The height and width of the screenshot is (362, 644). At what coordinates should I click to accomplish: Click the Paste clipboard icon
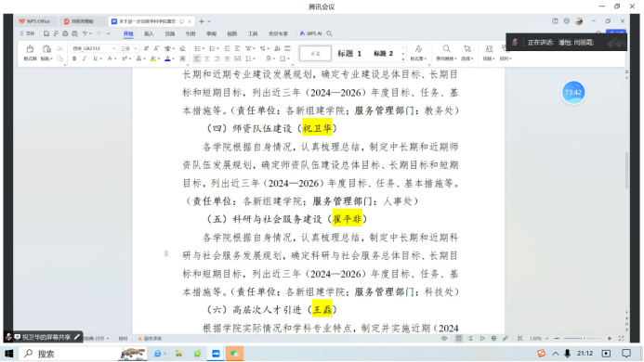tap(46, 49)
